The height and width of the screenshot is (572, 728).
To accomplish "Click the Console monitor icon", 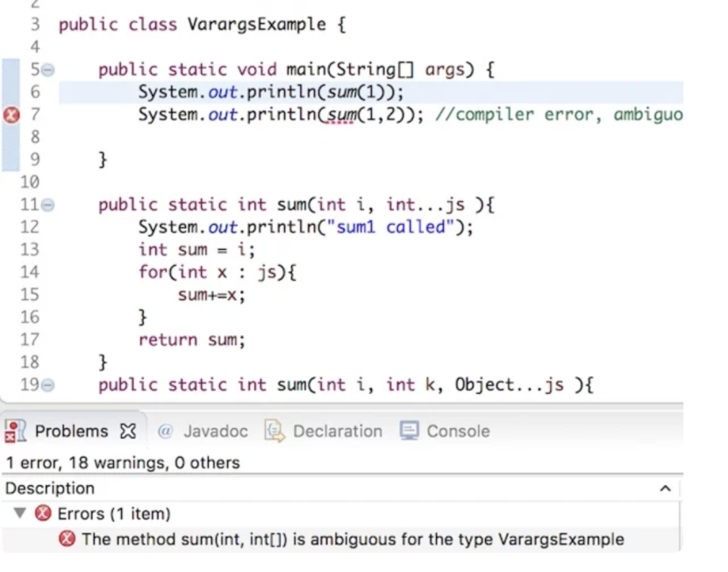I will pos(409,431).
